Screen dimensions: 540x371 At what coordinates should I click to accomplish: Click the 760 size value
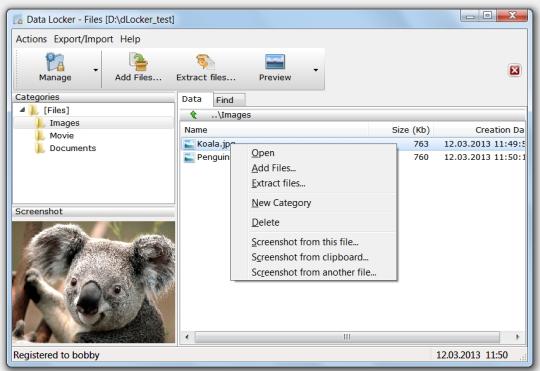pos(421,157)
